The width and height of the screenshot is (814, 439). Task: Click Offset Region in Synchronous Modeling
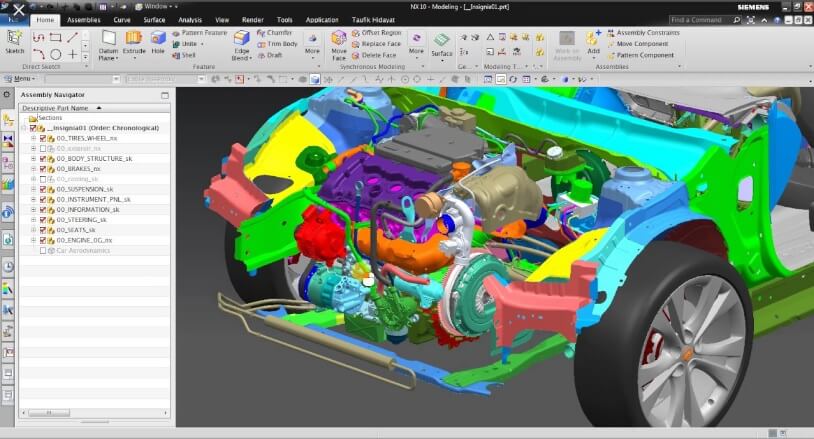(x=376, y=33)
